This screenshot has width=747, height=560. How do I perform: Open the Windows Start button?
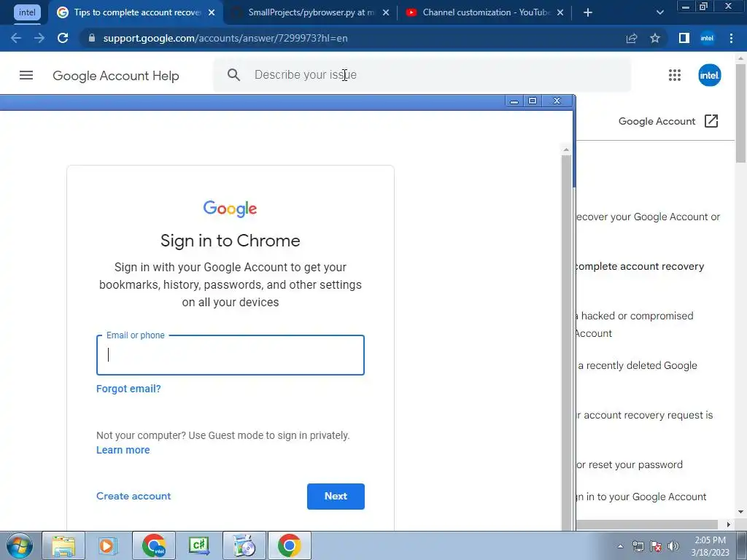pyautogui.click(x=20, y=545)
